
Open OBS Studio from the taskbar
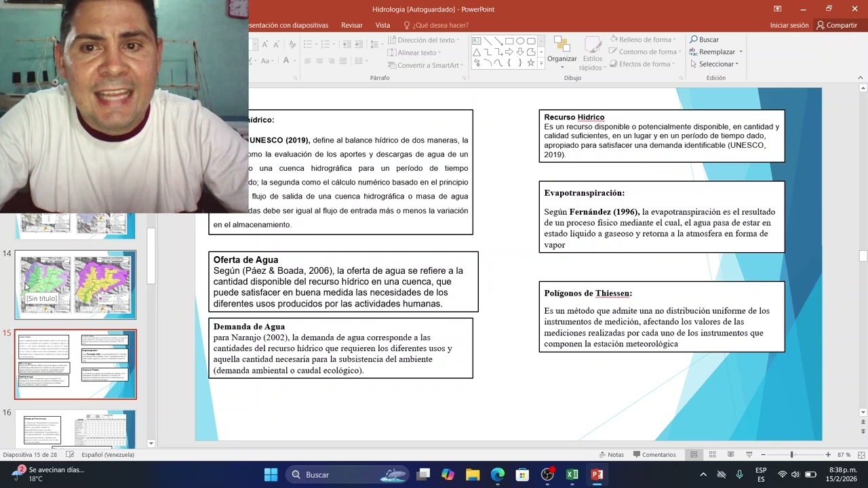click(x=547, y=474)
